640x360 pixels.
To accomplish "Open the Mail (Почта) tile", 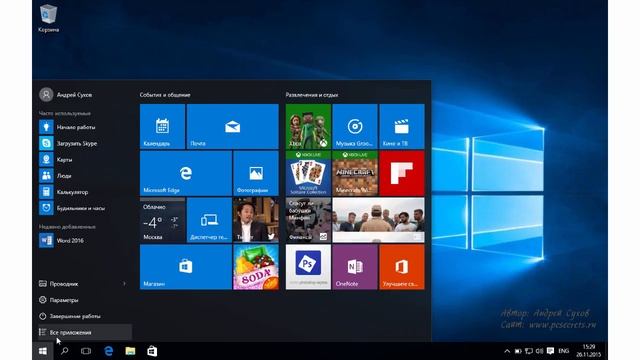I will (x=233, y=126).
